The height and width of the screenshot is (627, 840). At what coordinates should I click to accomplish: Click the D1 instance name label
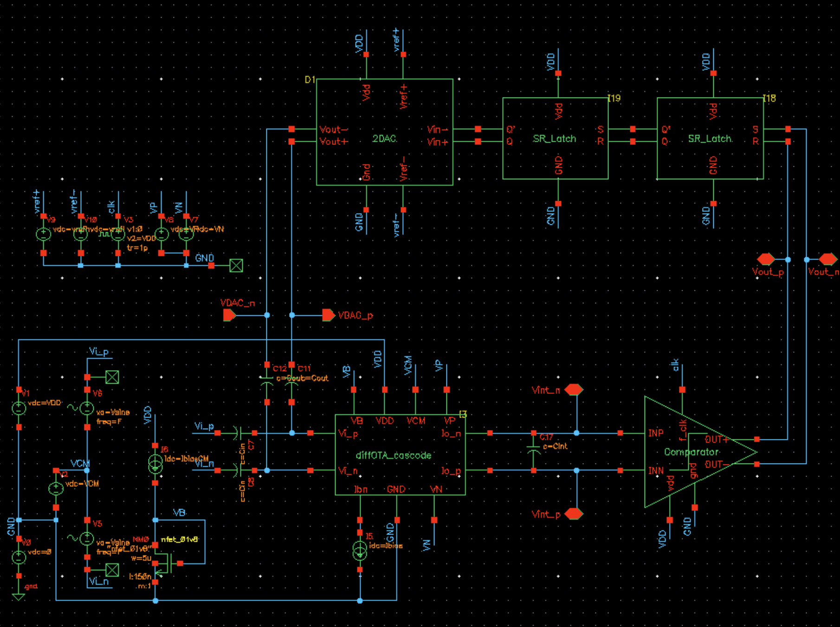point(310,80)
